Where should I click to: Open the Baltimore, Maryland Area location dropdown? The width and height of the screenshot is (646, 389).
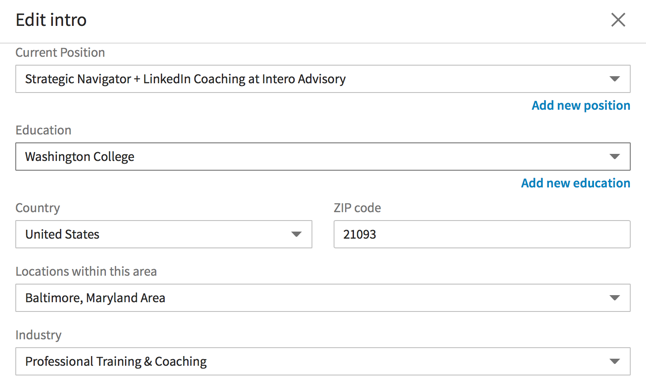[x=323, y=298]
